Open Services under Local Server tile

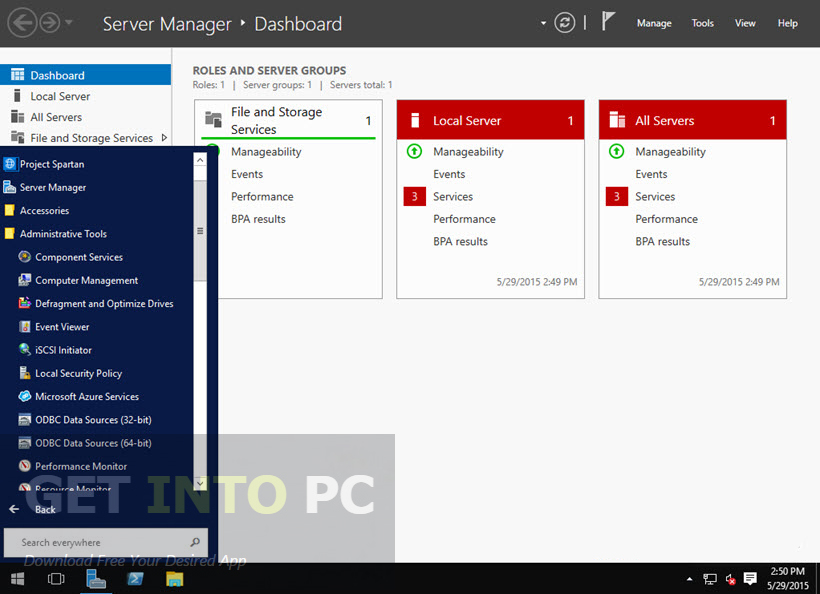(x=453, y=197)
